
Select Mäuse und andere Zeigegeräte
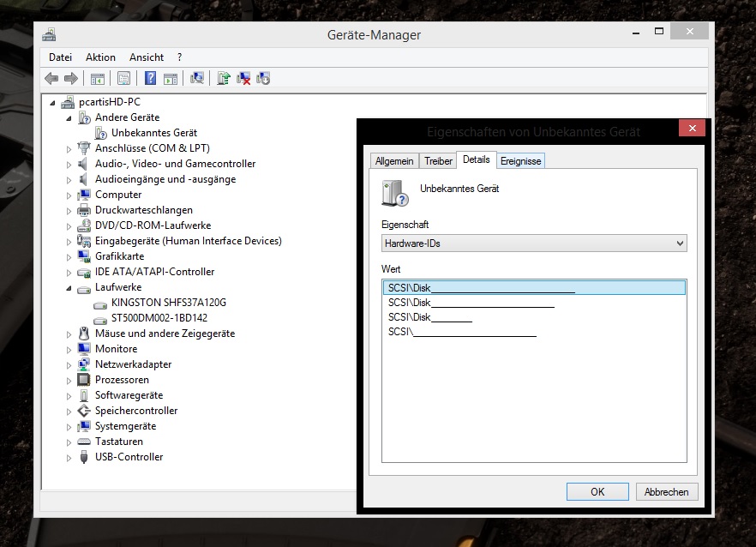pos(165,334)
